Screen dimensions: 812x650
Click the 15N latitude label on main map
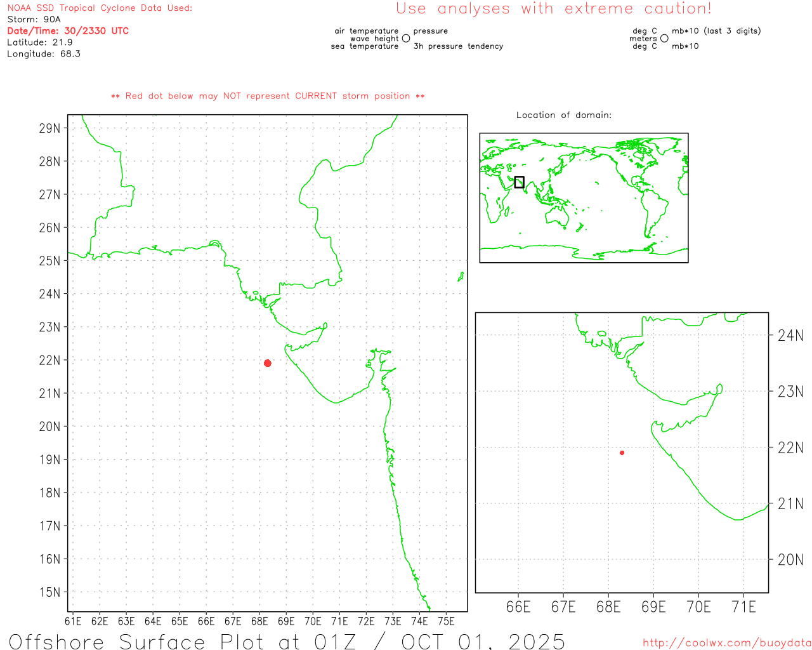pos(50,592)
